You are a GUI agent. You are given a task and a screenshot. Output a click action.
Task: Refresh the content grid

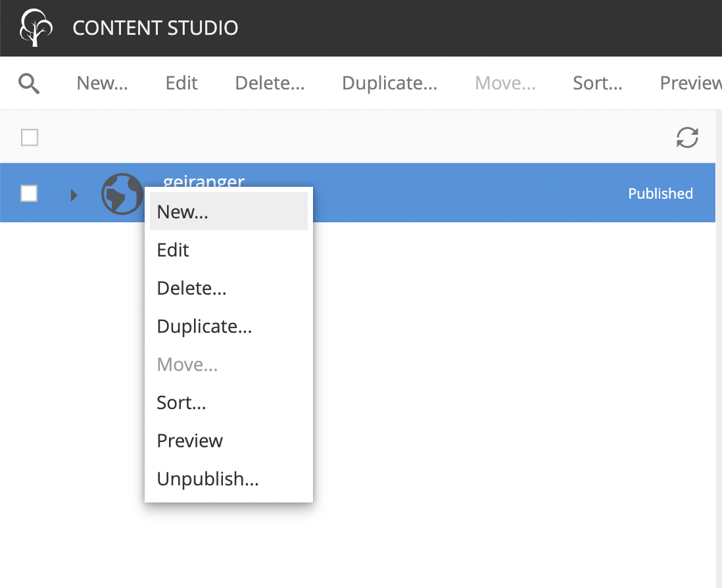point(687,137)
